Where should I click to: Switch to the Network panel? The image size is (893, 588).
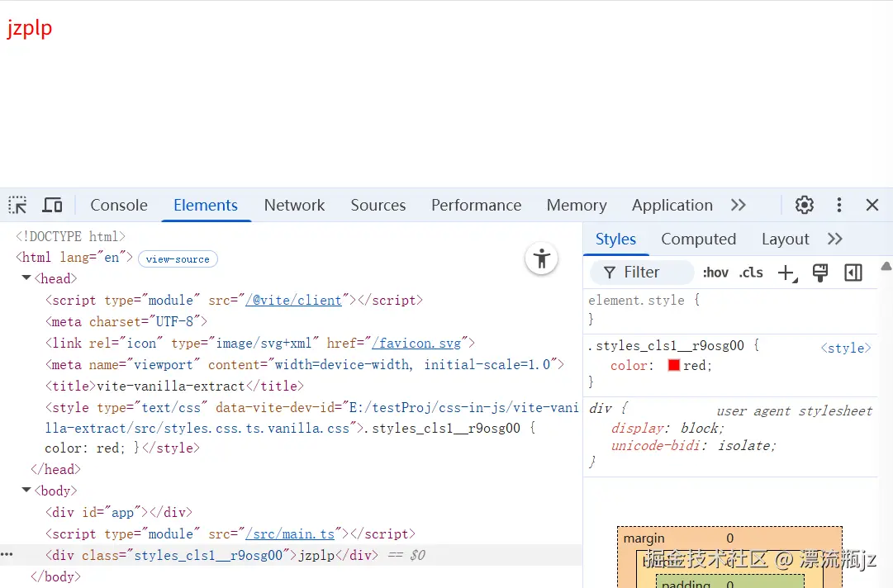coord(295,205)
